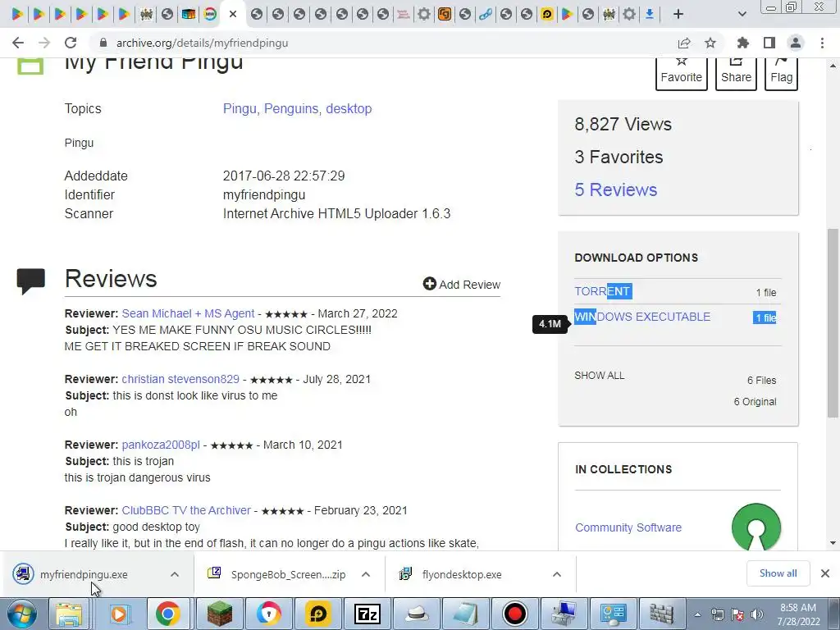Viewport: 840px width, 630px height.
Task: Open the yellow LDPlayer taskbar icon
Action: coord(318,614)
